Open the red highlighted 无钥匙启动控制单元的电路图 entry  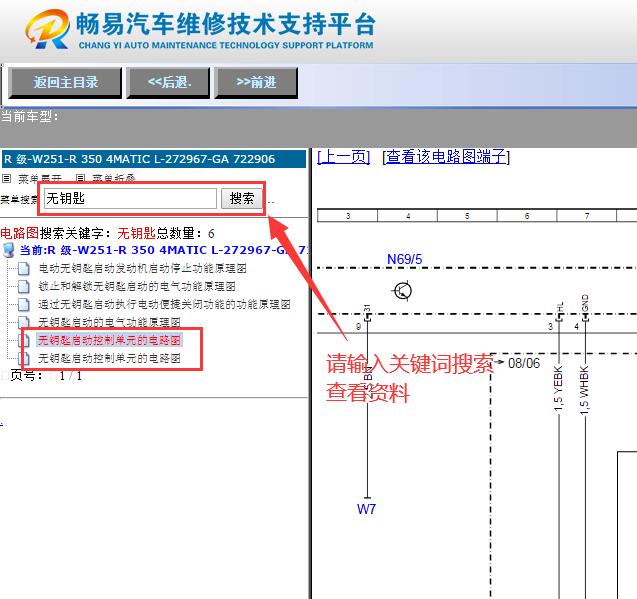pyautogui.click(x=109, y=340)
